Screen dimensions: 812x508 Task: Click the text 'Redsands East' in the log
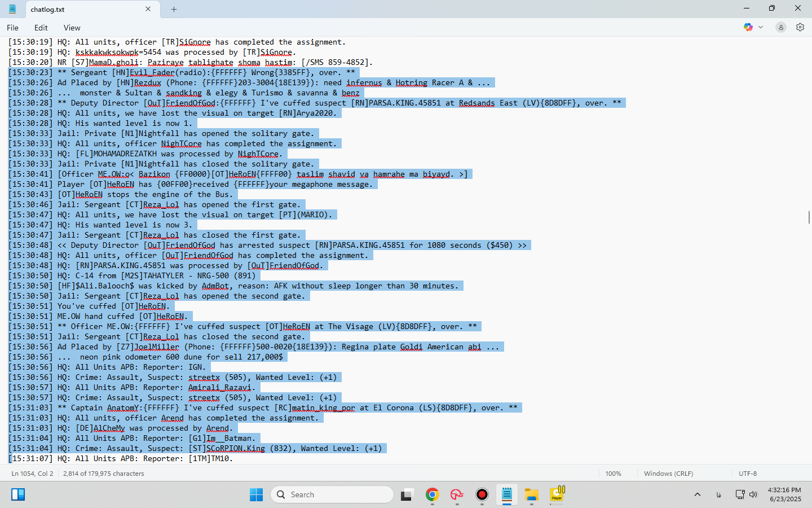(x=488, y=103)
